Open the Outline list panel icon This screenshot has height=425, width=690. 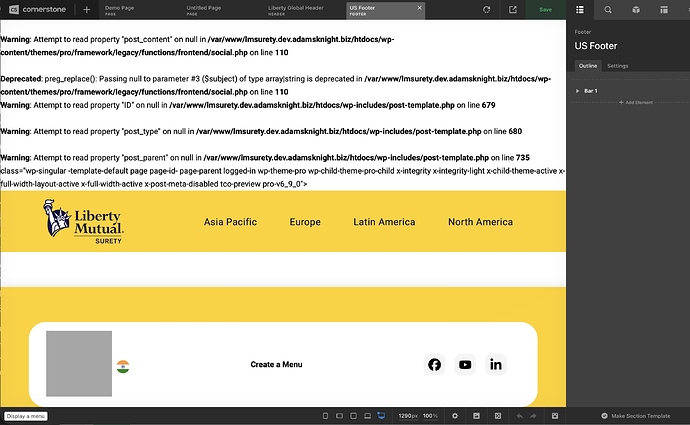coord(580,10)
